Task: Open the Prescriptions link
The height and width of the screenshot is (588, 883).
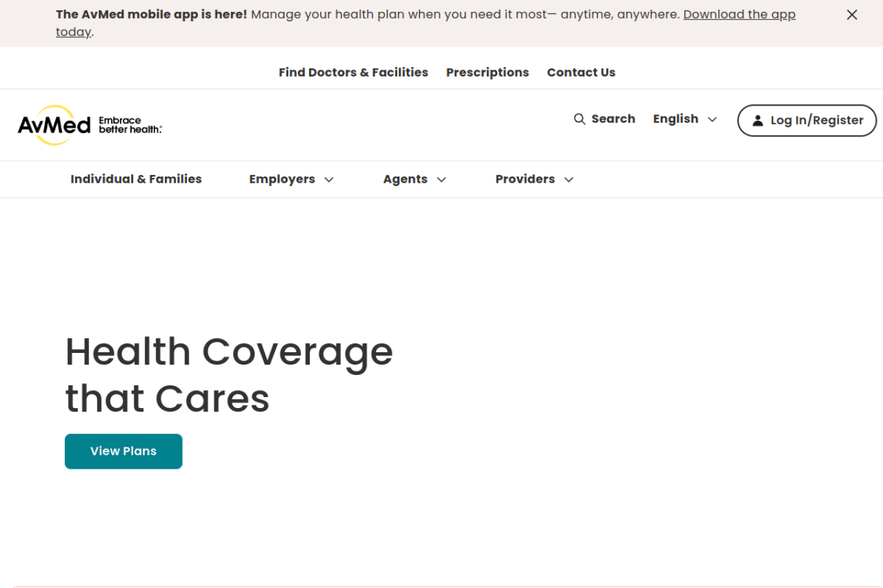Action: (487, 72)
